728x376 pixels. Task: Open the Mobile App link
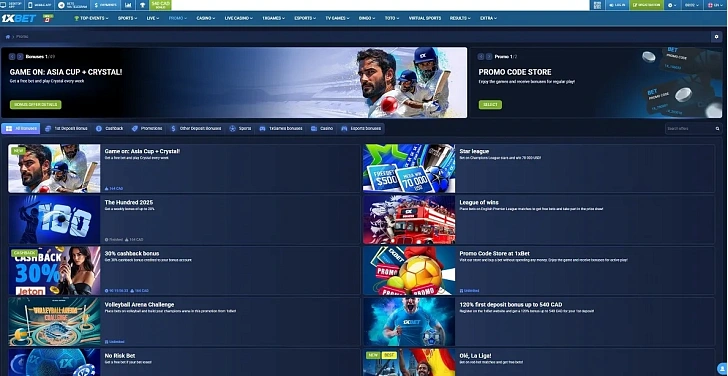(x=39, y=5)
